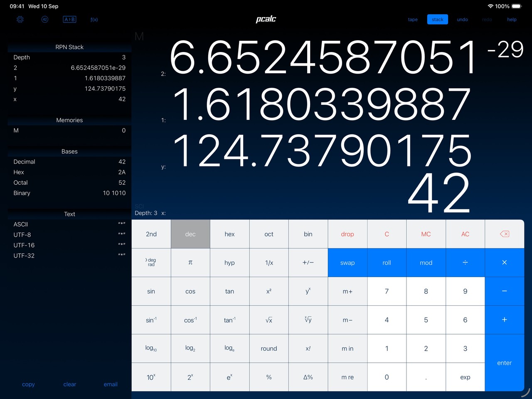Tap the x-th root of y key
The height and width of the screenshot is (399, 532).
(x=308, y=320)
